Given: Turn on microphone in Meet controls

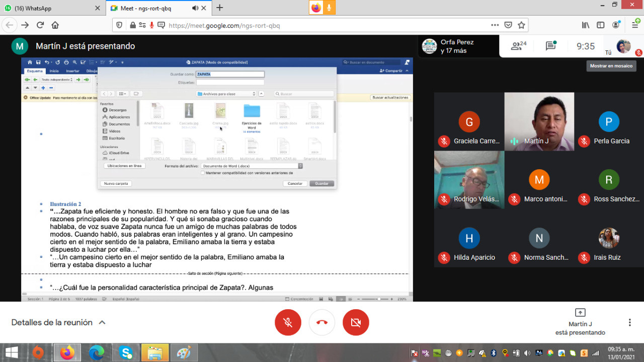Looking at the screenshot, I should click(288, 322).
